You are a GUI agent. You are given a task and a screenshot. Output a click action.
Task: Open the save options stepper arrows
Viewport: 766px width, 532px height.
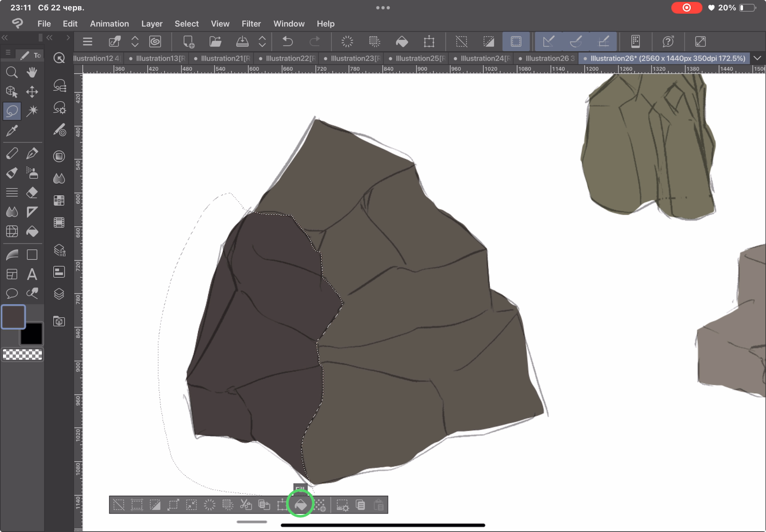262,42
